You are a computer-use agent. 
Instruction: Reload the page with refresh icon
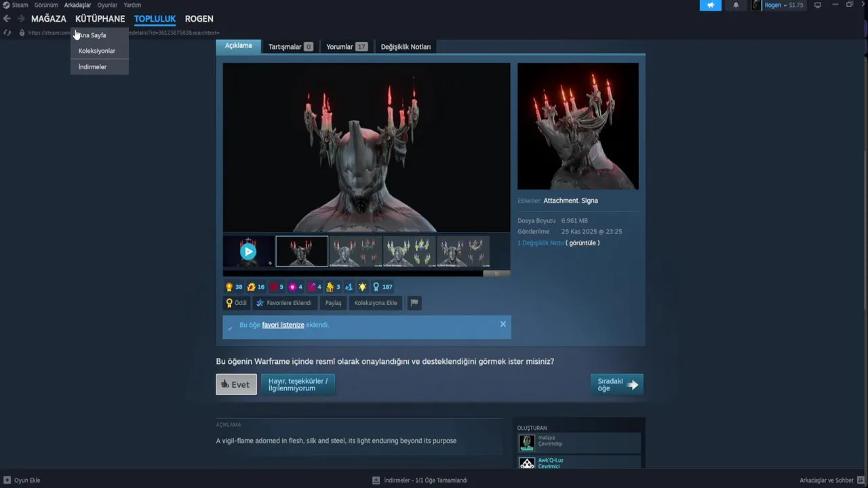point(7,33)
